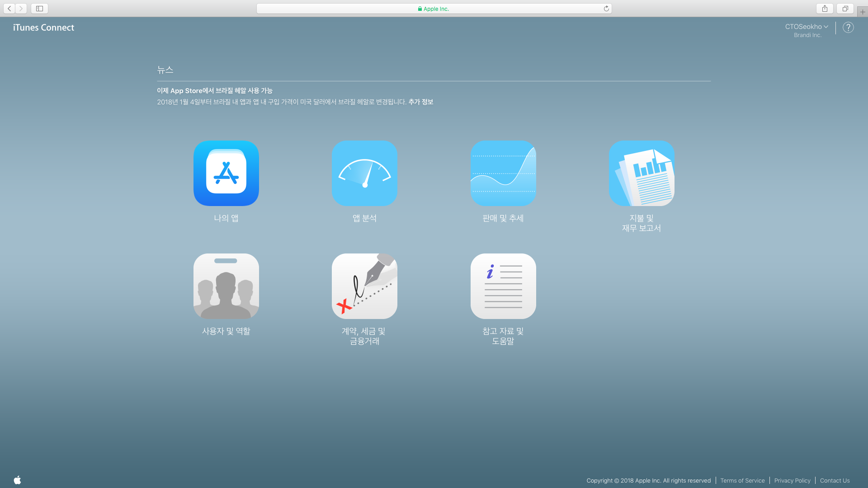The height and width of the screenshot is (488, 868).
Task: Open the Terms of Service link
Action: (742, 481)
